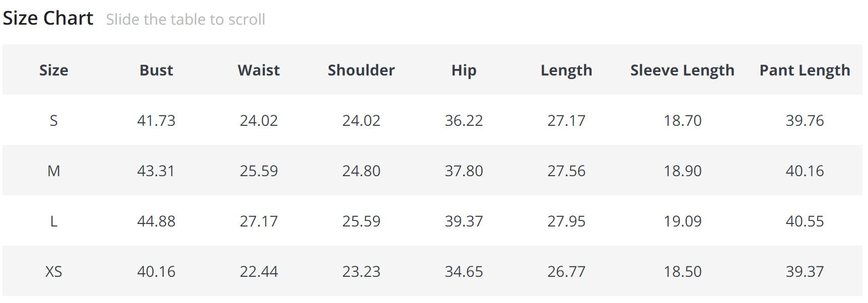Select the L size row label

click(53, 221)
